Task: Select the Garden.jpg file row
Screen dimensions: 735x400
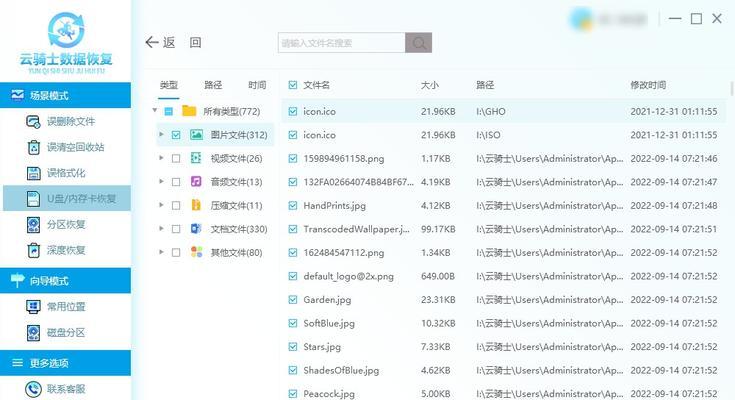Action: tap(503, 300)
